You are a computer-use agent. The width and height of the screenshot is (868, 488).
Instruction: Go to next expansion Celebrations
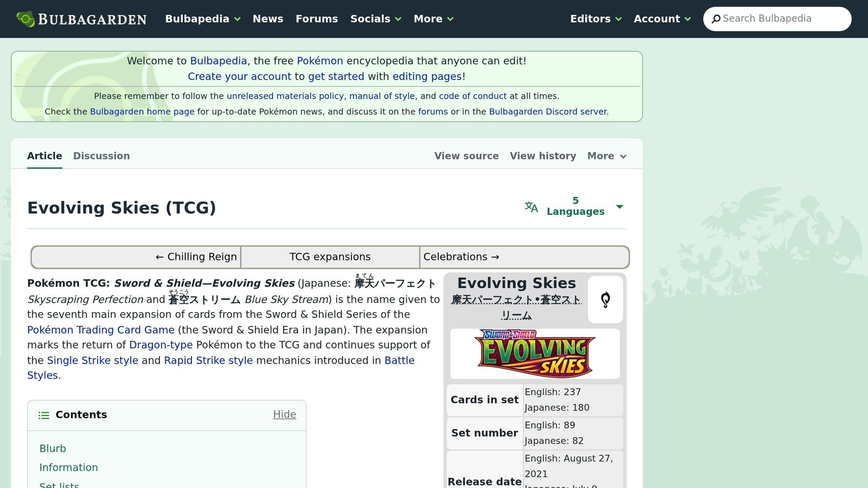coord(461,257)
